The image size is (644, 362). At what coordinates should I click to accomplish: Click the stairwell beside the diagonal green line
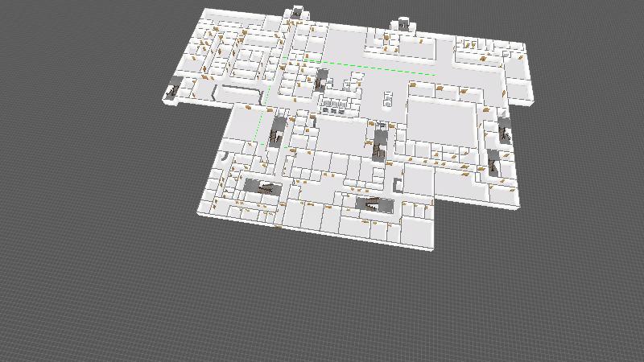click(278, 130)
